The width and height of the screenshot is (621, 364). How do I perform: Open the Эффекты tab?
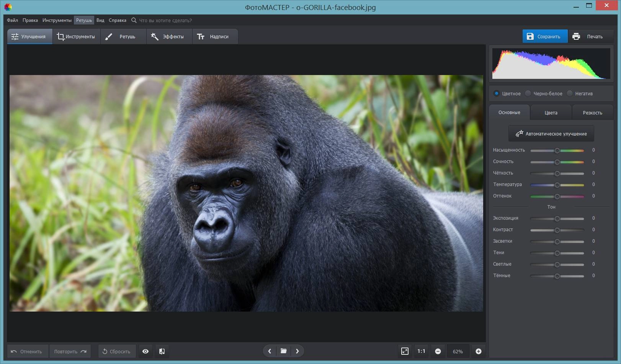pos(169,36)
